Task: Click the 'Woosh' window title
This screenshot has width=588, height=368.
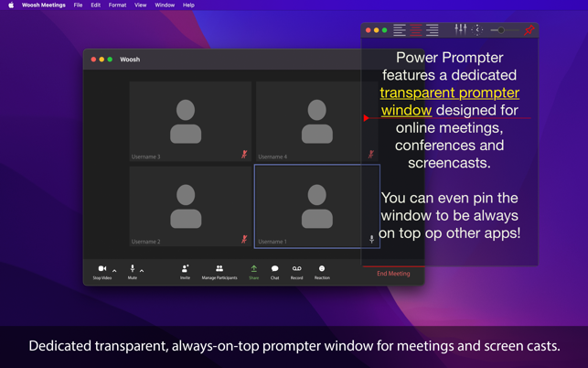Action: pyautogui.click(x=130, y=60)
